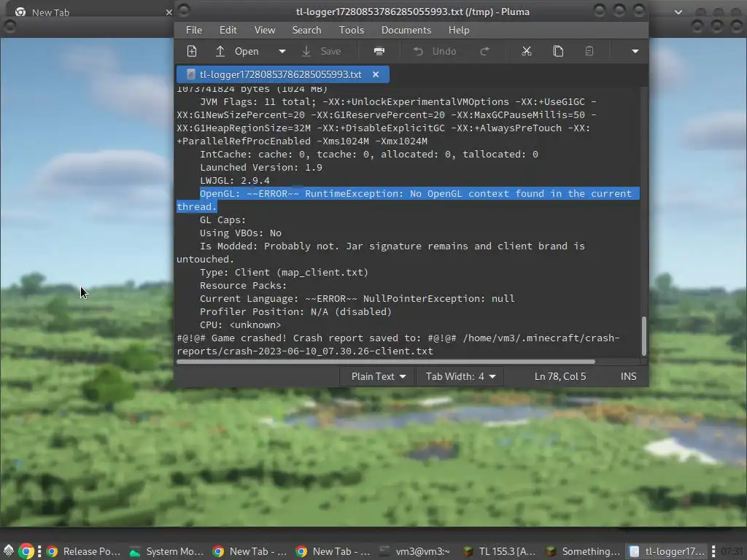Open the Search menu
This screenshot has height=560, width=747.
(307, 30)
